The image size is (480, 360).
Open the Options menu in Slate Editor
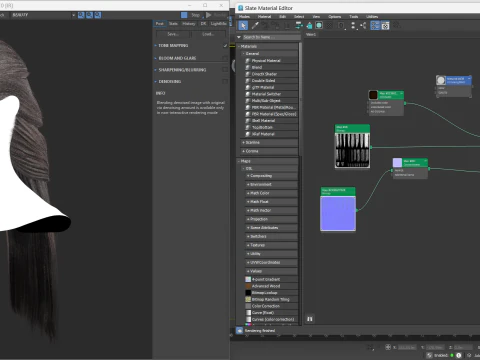click(335, 17)
